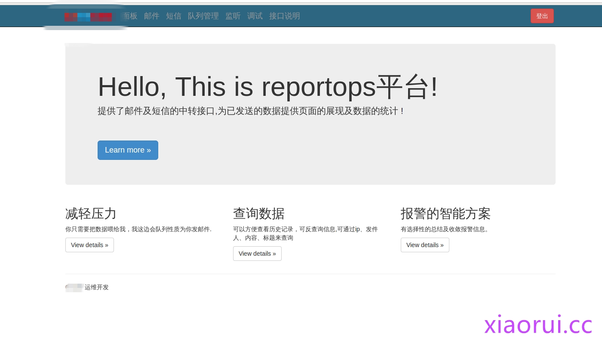Open the 调试 debug page

[255, 16]
